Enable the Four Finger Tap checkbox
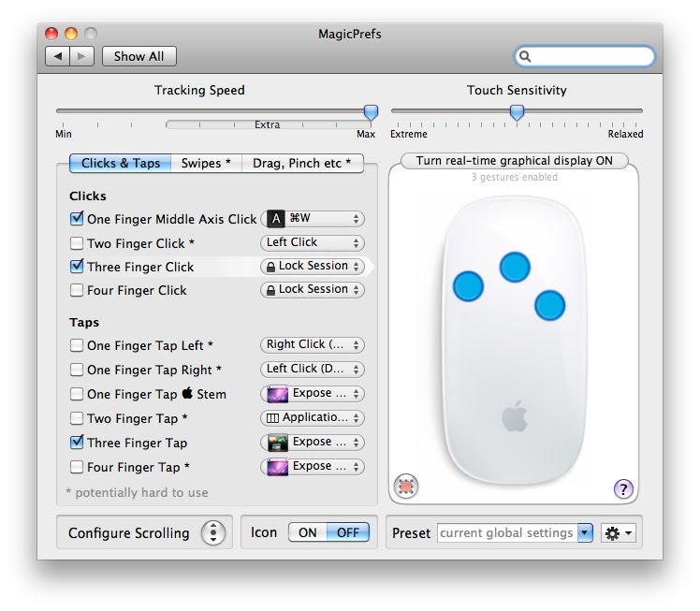This screenshot has width=700, height=611. (x=77, y=467)
